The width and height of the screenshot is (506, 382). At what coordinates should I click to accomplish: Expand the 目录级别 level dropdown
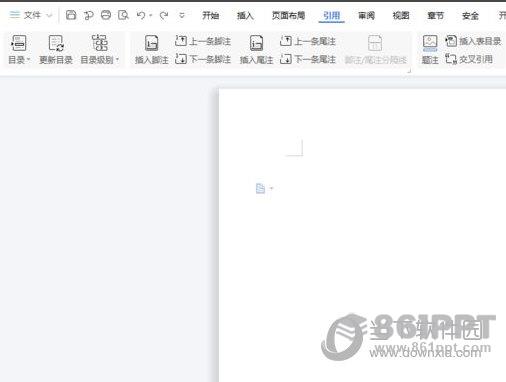pyautogui.click(x=99, y=50)
